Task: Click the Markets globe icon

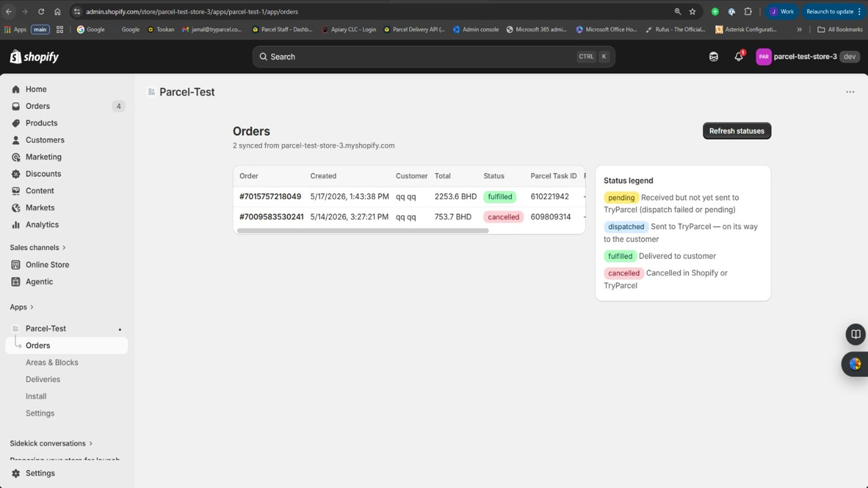Action: point(16,208)
